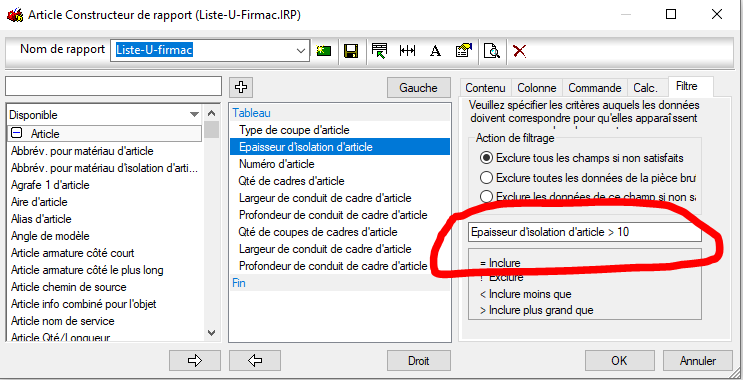
Task: Open font settings with the A icon
Action: [435, 51]
